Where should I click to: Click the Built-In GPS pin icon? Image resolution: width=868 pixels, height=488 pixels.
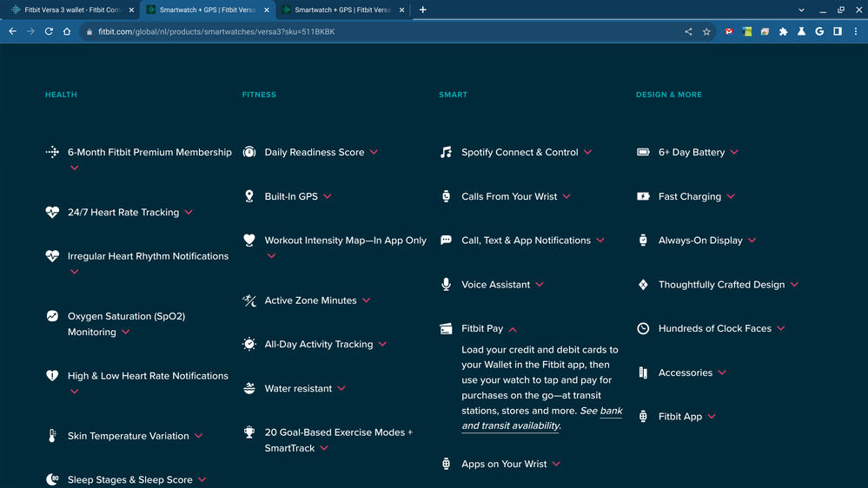tap(249, 196)
